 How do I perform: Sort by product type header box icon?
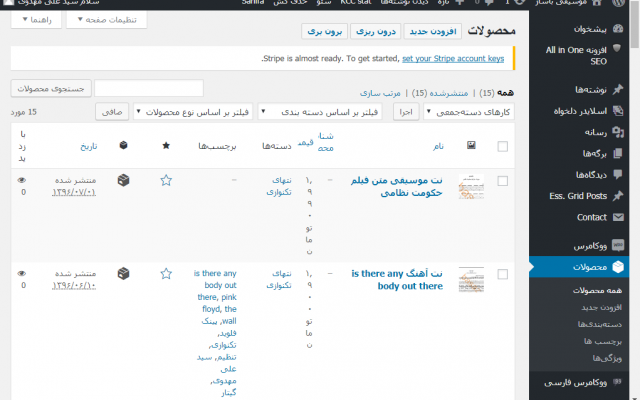[123, 145]
